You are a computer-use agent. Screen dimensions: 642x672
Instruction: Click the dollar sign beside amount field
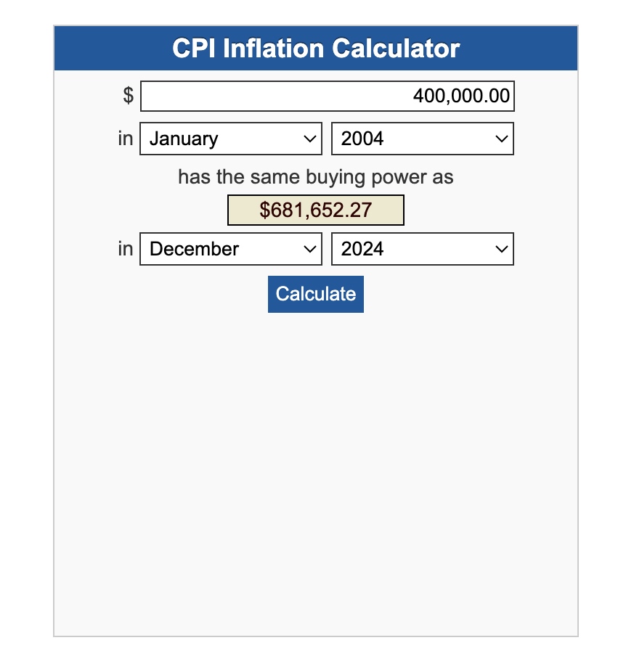pos(128,95)
